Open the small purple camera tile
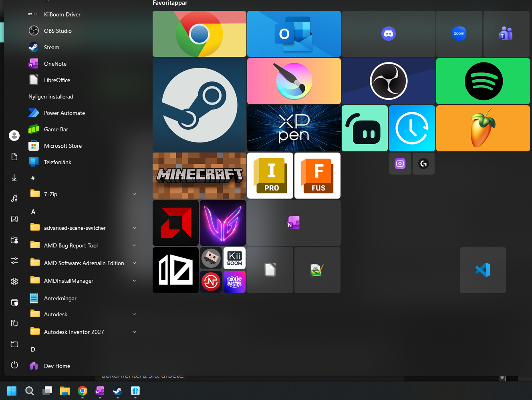 tap(400, 163)
